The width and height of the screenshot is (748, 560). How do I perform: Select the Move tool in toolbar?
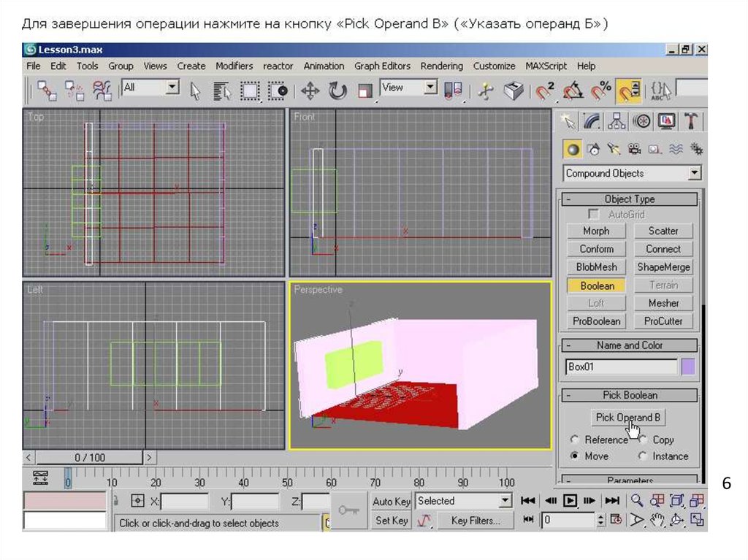point(310,91)
